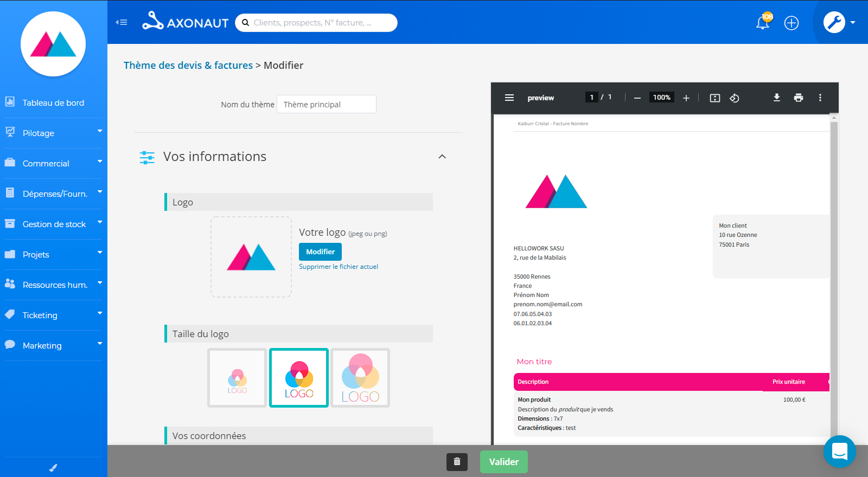Click the PDF page number field
This screenshot has width=868, height=477.
[x=591, y=98]
